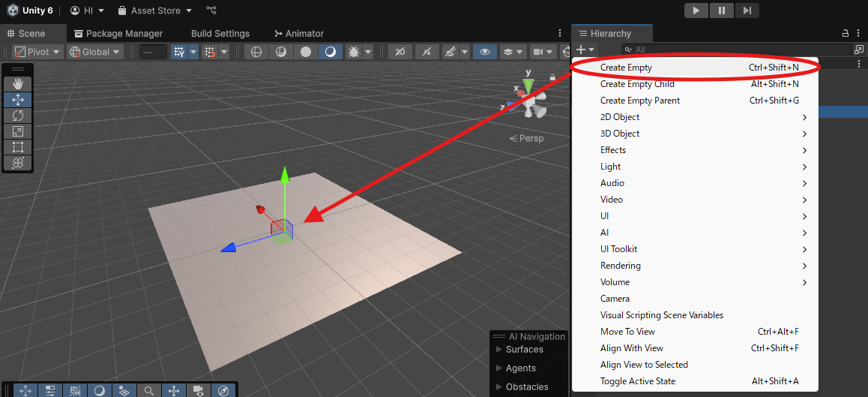Select Unlit solid circle draw mode

pyautogui.click(x=306, y=52)
